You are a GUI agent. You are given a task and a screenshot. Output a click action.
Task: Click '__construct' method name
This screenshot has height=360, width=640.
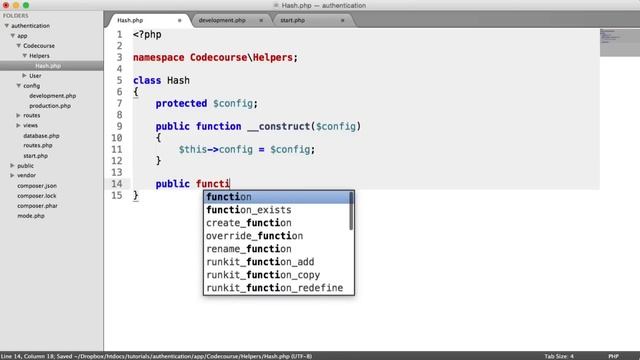coord(279,127)
